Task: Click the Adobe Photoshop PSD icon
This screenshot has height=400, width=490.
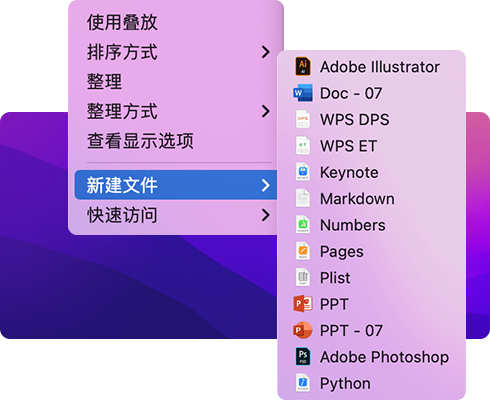Action: (303, 357)
